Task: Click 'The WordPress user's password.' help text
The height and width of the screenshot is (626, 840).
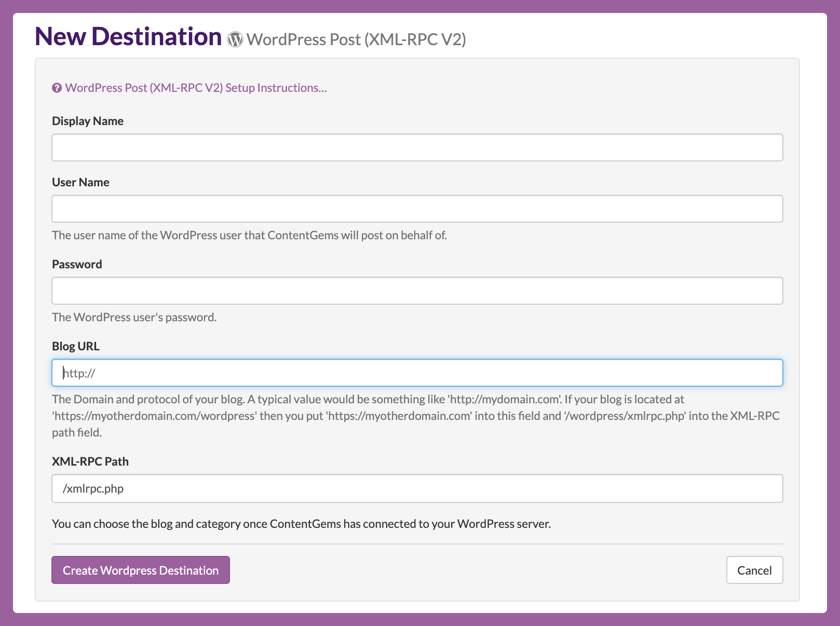Action: click(134, 317)
